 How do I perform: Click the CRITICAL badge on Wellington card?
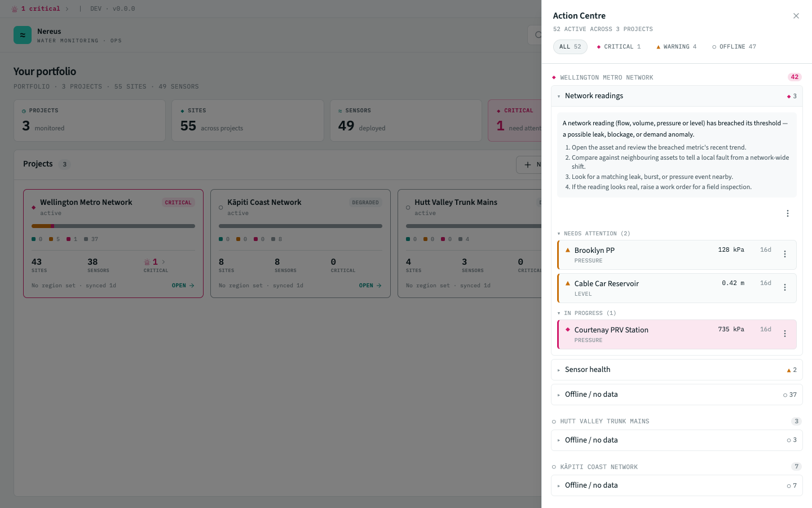pos(178,203)
